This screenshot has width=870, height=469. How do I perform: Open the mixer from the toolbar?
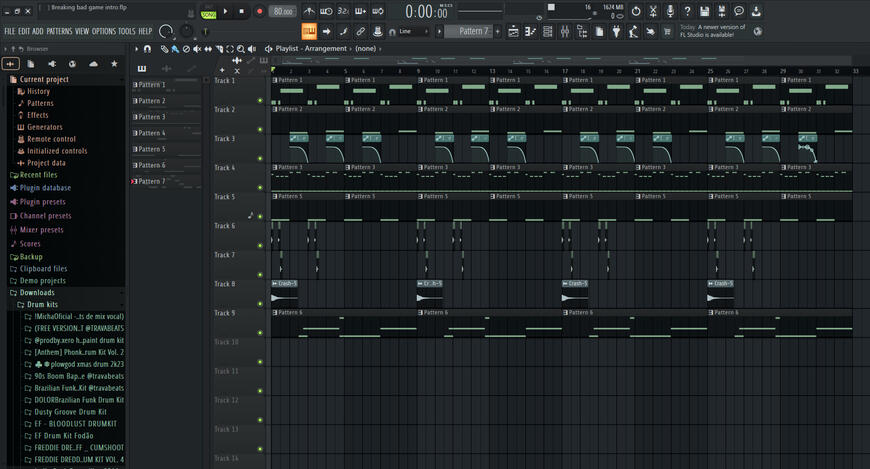(564, 32)
